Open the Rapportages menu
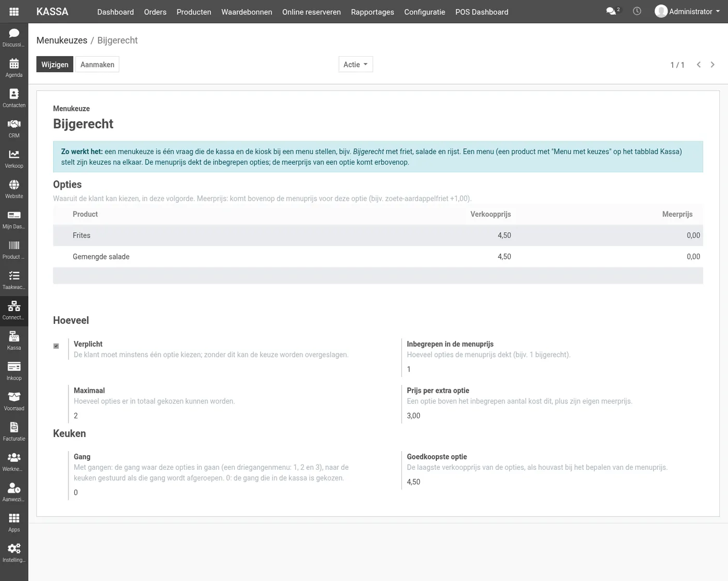Image resolution: width=728 pixels, height=581 pixels. click(x=372, y=11)
